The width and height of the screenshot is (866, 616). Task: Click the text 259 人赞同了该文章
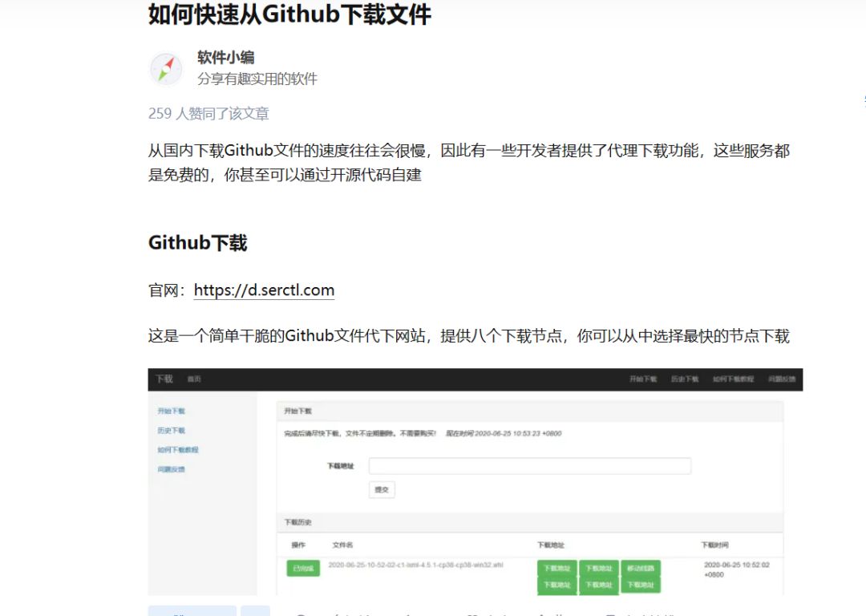click(208, 113)
